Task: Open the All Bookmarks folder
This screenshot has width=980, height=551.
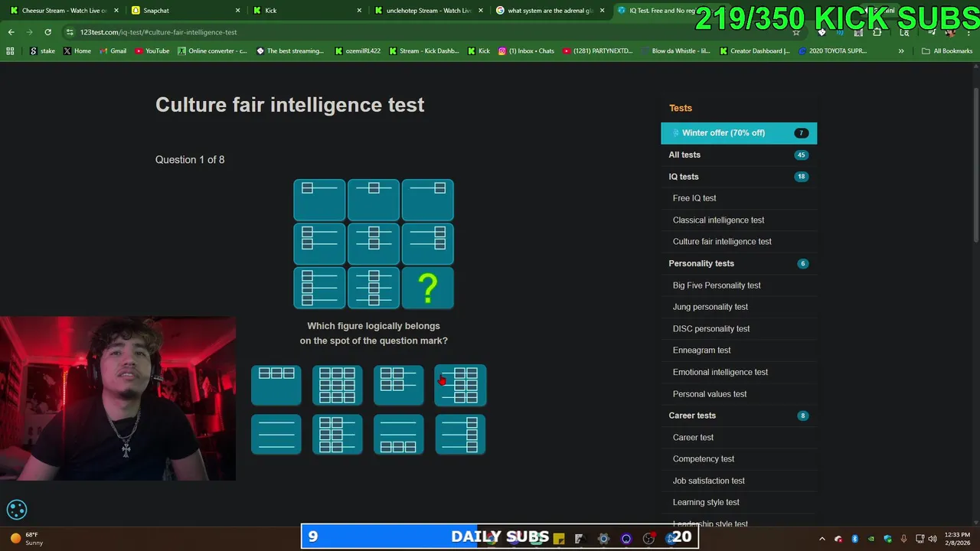Action: (947, 51)
